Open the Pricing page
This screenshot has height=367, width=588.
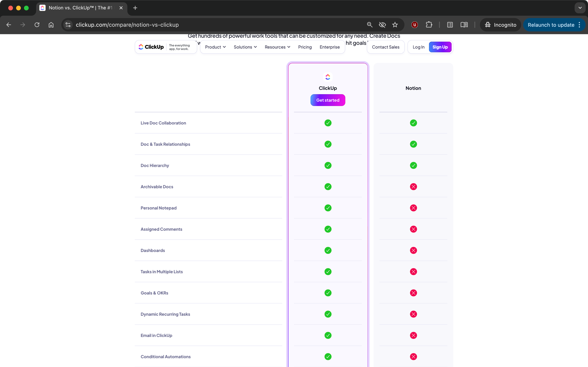point(305,47)
